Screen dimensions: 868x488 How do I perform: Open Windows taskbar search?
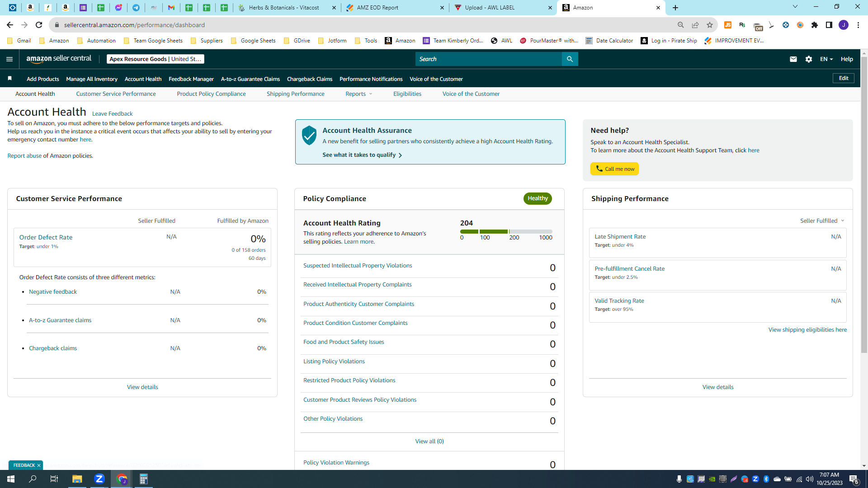(x=33, y=479)
